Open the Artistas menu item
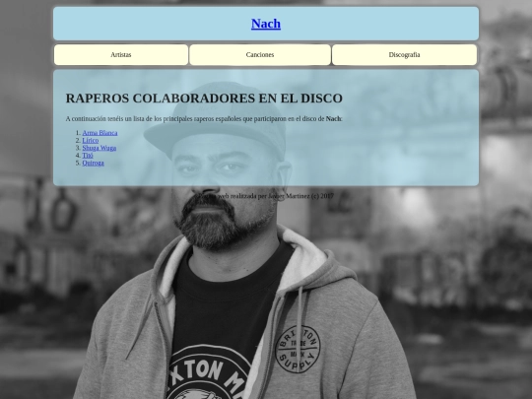Screen dimensions: 532x399 pyautogui.click(x=121, y=54)
